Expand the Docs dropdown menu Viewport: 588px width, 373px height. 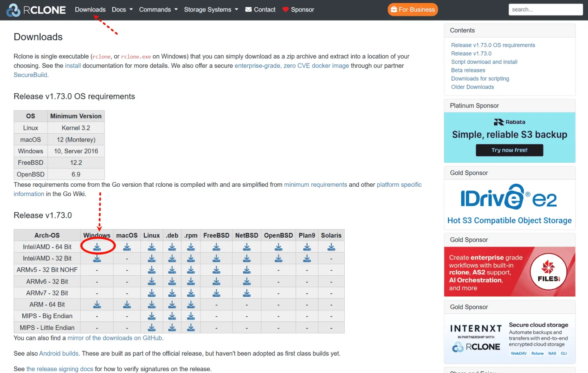pos(122,9)
